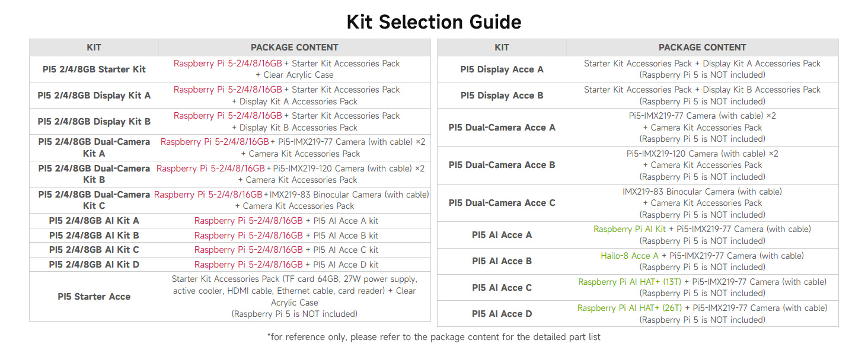Viewport: 868px width, 356px height.
Task: Select the "PI5 Display Acce A" label
Action: point(502,69)
